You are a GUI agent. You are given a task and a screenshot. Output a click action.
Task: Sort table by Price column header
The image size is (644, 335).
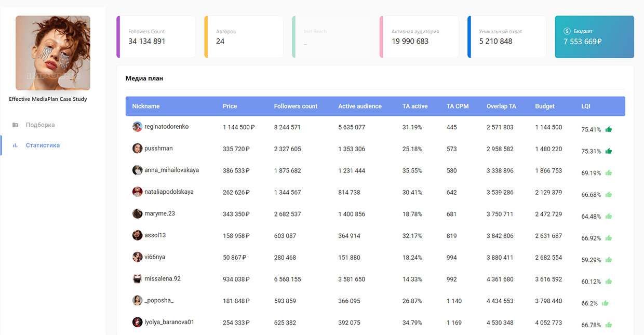[x=230, y=106]
